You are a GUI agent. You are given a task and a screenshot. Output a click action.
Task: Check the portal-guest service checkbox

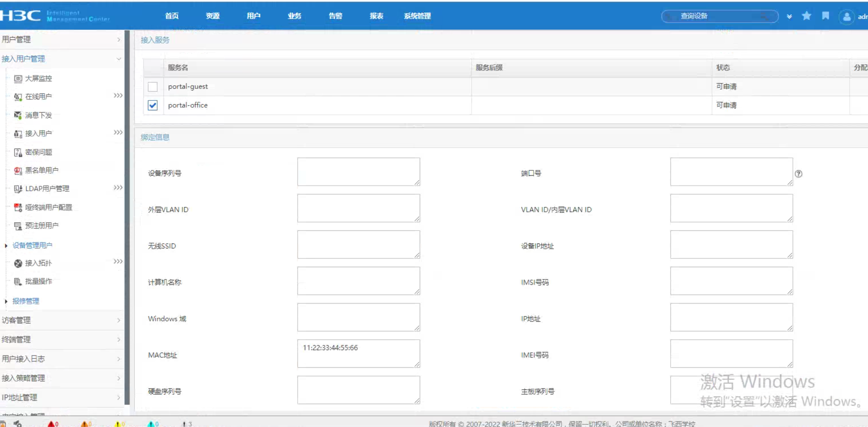pyautogui.click(x=152, y=87)
